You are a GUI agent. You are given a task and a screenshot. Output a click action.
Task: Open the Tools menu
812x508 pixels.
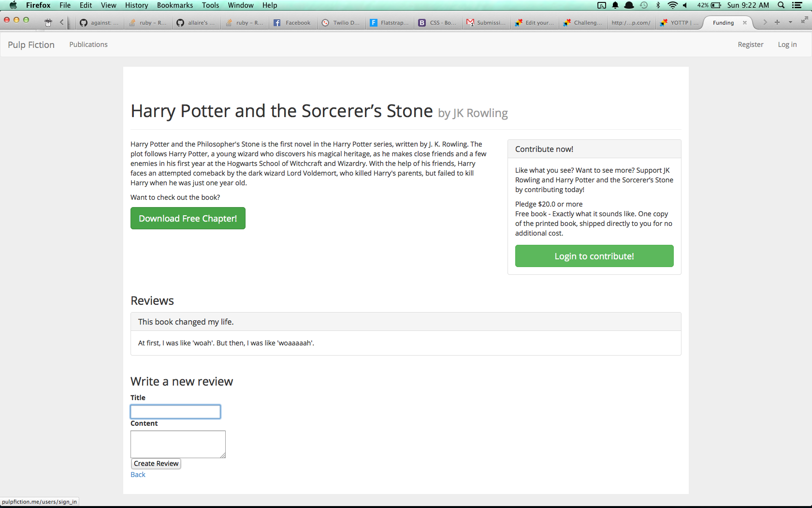click(x=211, y=5)
